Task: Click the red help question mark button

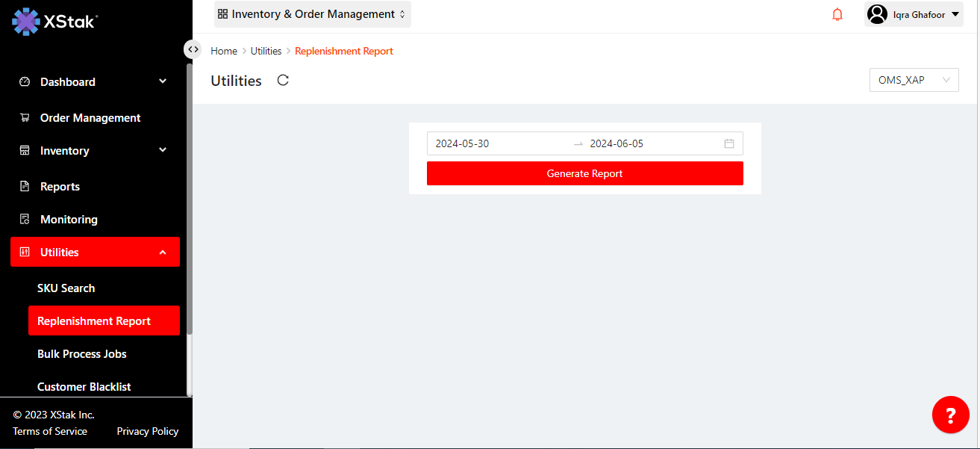Action: [950, 415]
